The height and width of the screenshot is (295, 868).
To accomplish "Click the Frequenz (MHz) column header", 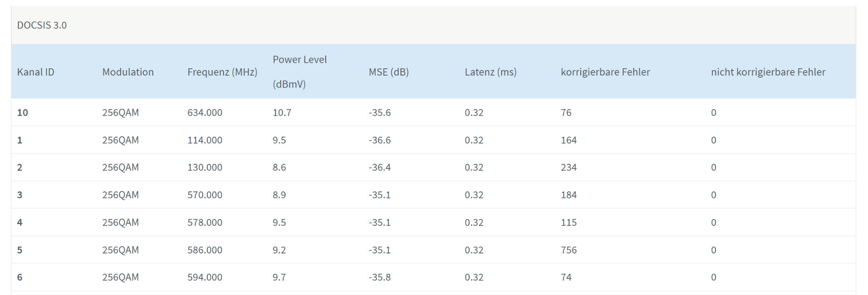I will pos(222,72).
